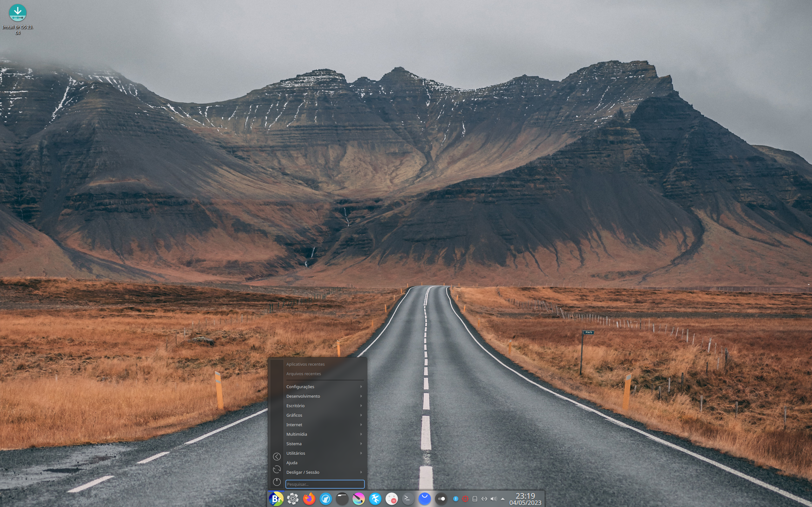Click the back arrow in the menu sidebar

[x=277, y=456]
